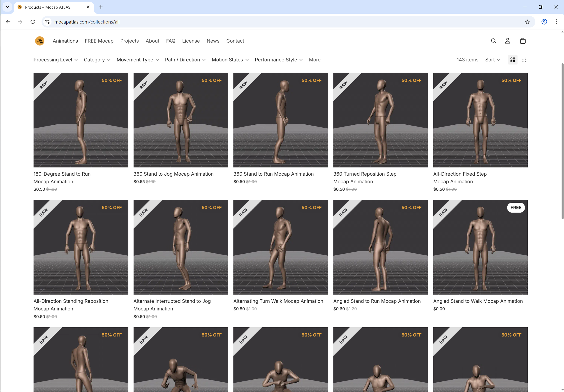Open the Sort dropdown
This screenshot has height=392, width=564.
tap(492, 60)
